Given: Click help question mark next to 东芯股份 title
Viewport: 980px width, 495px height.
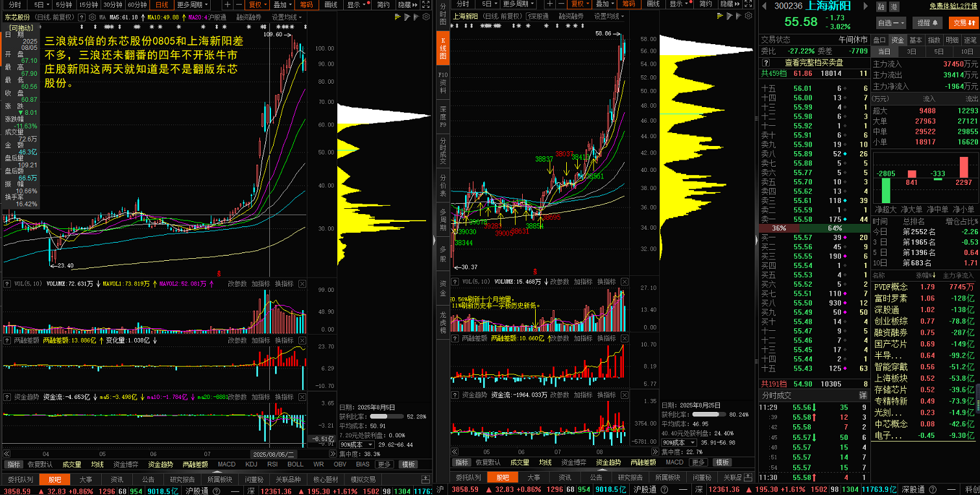Looking at the screenshot, I should (x=82, y=18).
